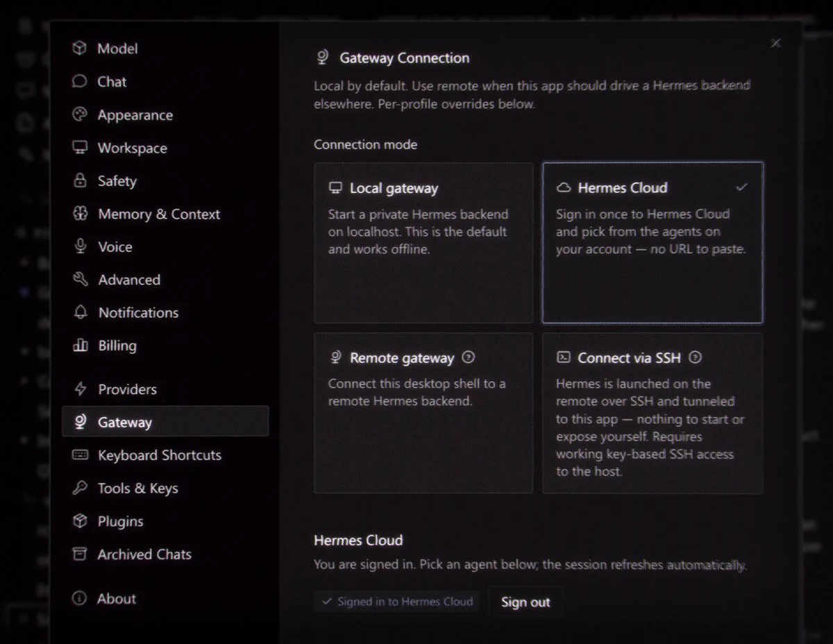Viewport: 833px width, 644px height.
Task: Click the Voice microphone icon
Action: 80,247
